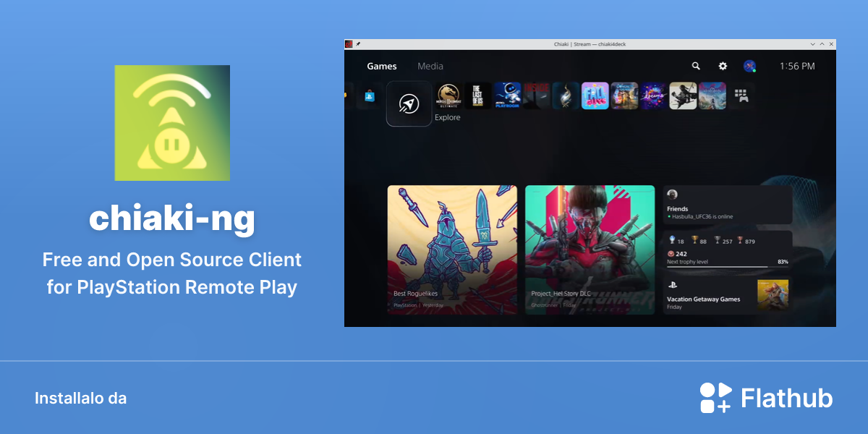
Task: Click the user profile avatar icon
Action: pyautogui.click(x=749, y=66)
